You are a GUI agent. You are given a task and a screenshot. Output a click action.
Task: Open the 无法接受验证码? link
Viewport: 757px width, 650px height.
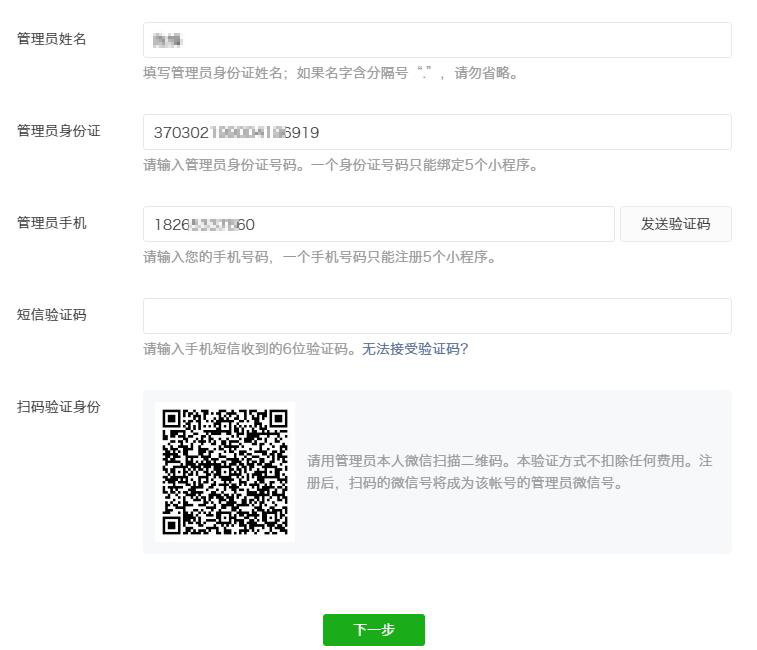pos(415,349)
